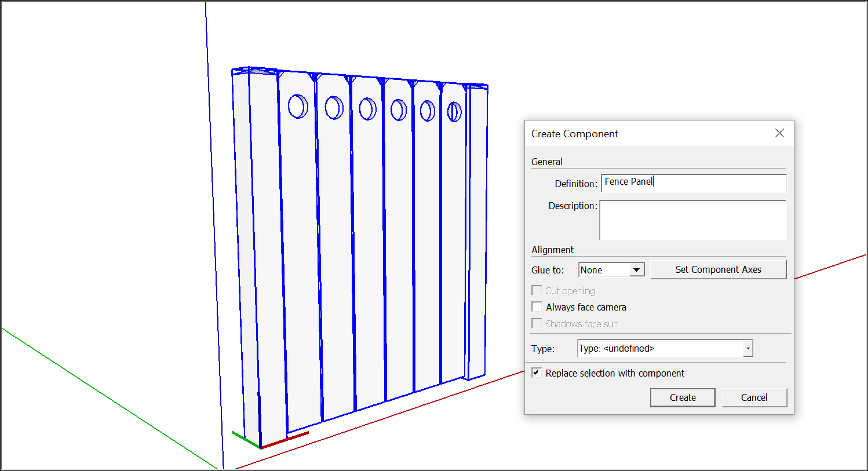This screenshot has height=471, width=868.
Task: Click the Create button
Action: pyautogui.click(x=682, y=397)
